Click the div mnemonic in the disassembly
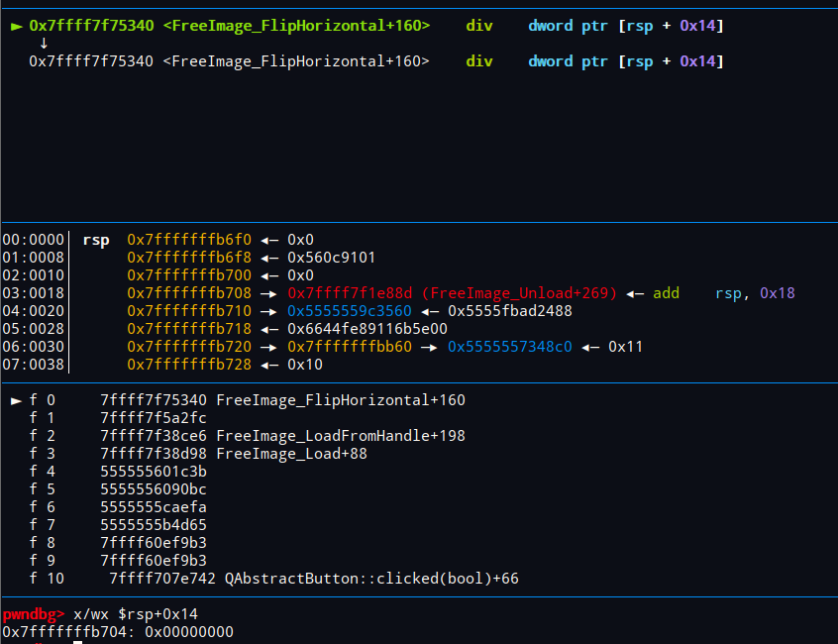This screenshot has width=838, height=644. pos(478,25)
